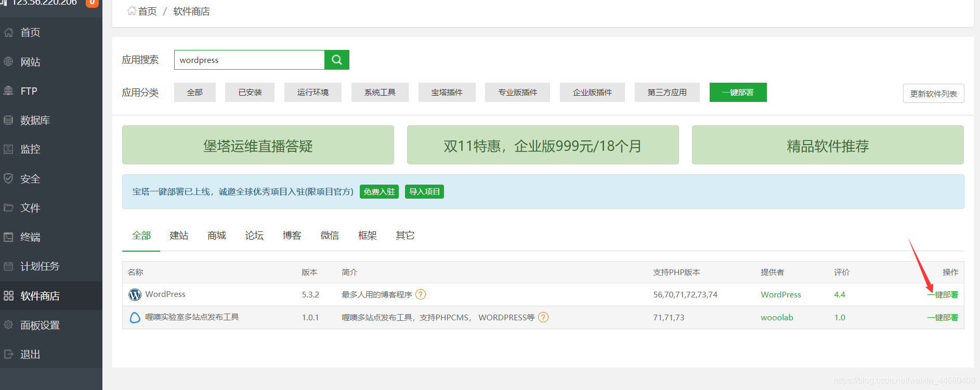Select the 全部 deployment tab
Screen dimensions: 980x390
[x=141, y=236]
